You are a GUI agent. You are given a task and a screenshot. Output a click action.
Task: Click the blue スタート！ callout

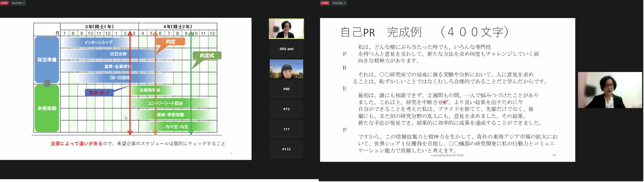point(99,93)
